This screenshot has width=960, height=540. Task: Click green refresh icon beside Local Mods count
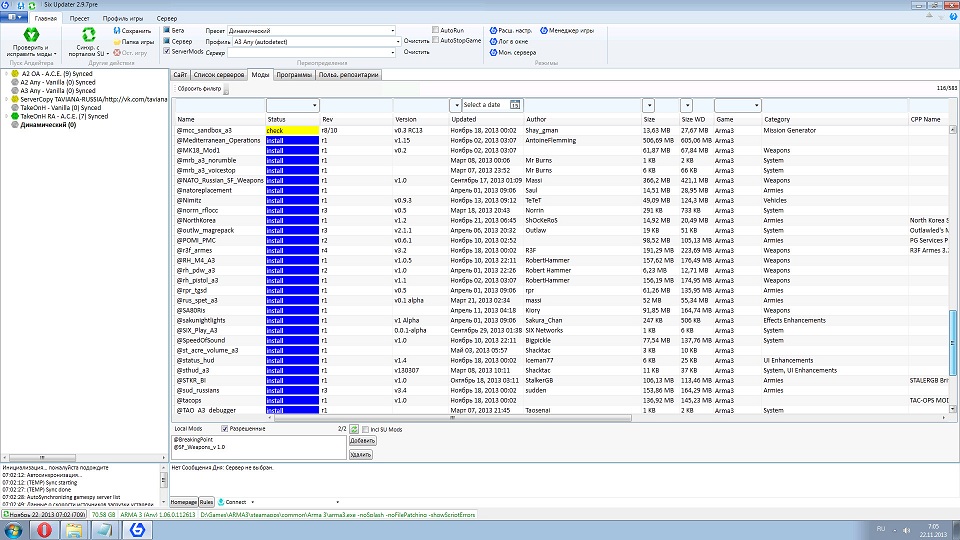(353, 429)
